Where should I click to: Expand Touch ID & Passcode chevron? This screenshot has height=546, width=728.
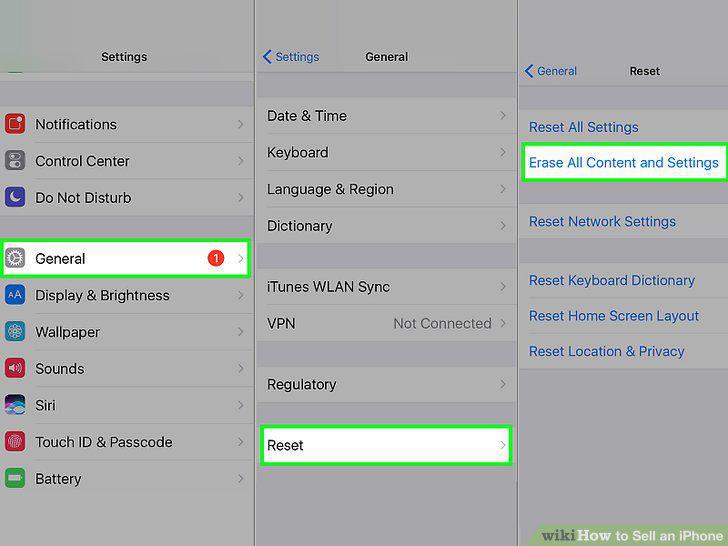tap(240, 442)
